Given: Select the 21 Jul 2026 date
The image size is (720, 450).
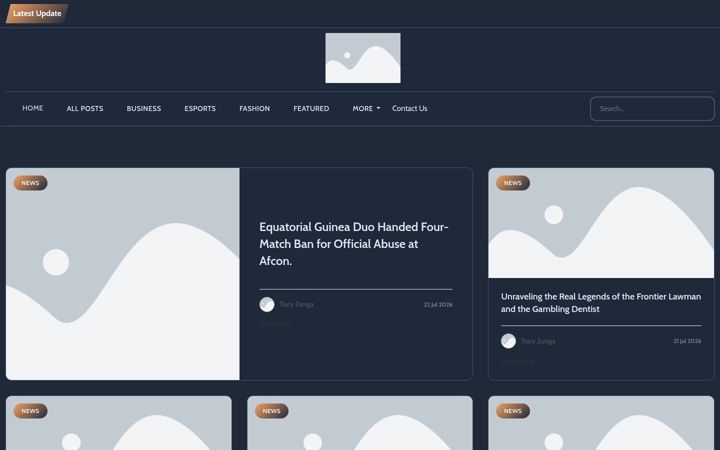Looking at the screenshot, I should (687, 341).
